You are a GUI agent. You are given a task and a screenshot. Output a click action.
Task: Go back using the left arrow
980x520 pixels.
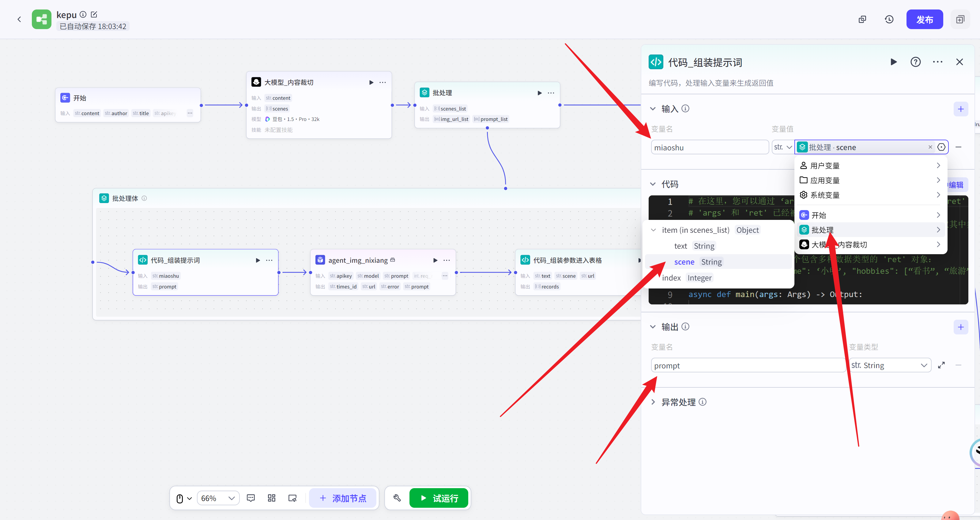pos(19,19)
